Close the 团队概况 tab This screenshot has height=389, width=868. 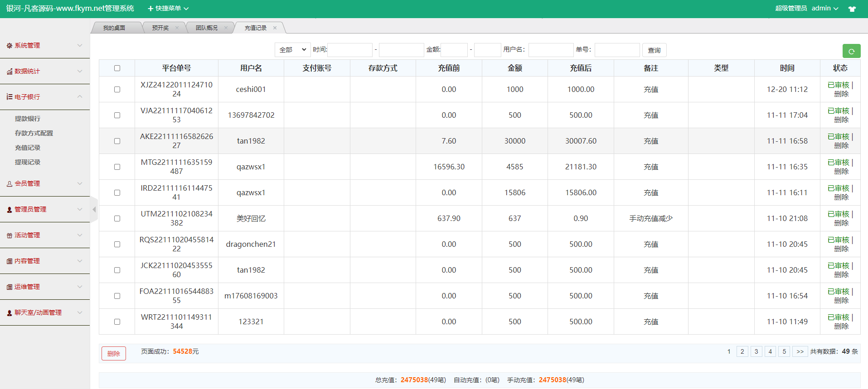click(x=226, y=28)
